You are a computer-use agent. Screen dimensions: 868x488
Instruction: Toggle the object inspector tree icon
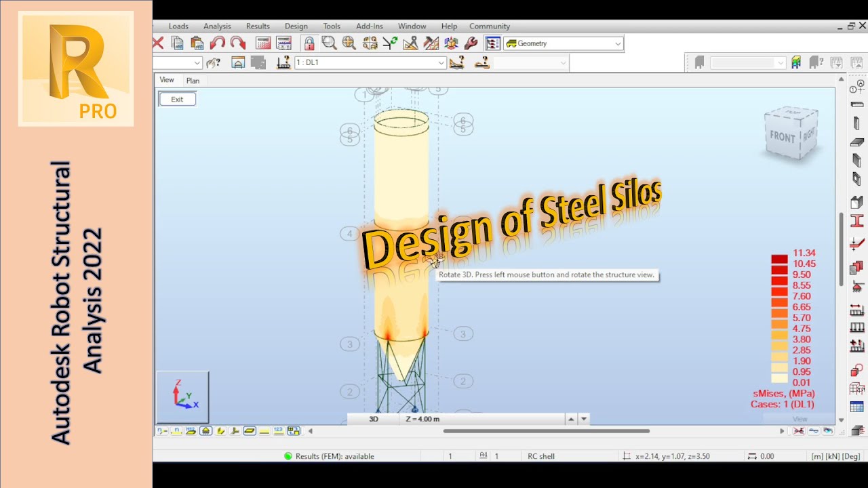point(493,43)
